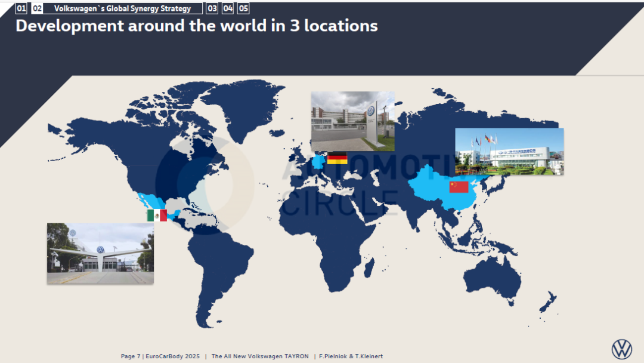This screenshot has height=363, width=644.
Task: Open the Mexico plant entrance photo
Action: coord(100,253)
